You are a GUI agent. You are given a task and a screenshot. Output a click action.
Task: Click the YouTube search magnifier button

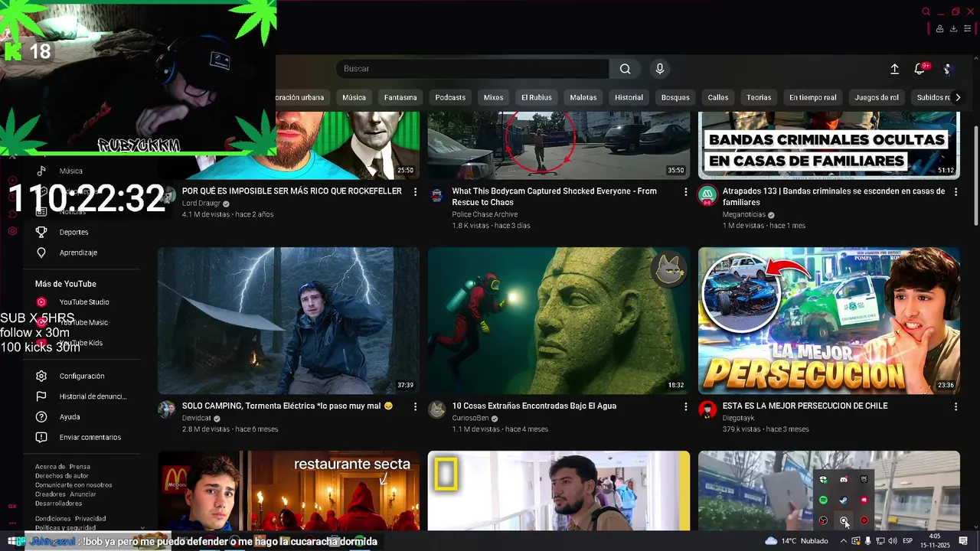(x=626, y=69)
